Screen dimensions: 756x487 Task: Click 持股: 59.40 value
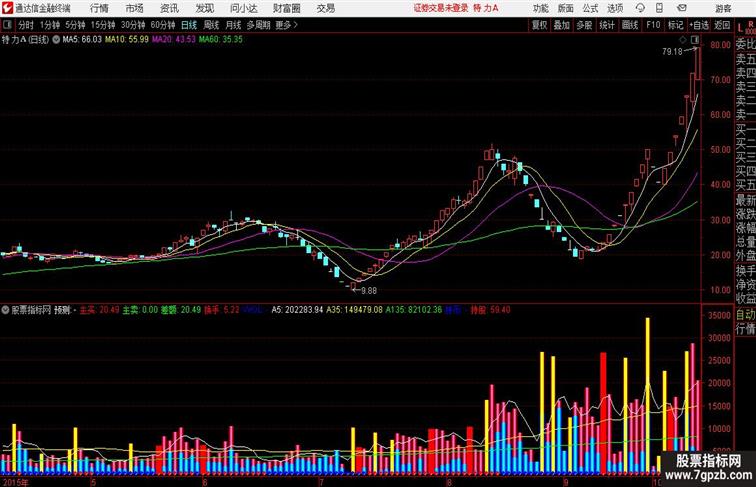[x=490, y=310]
